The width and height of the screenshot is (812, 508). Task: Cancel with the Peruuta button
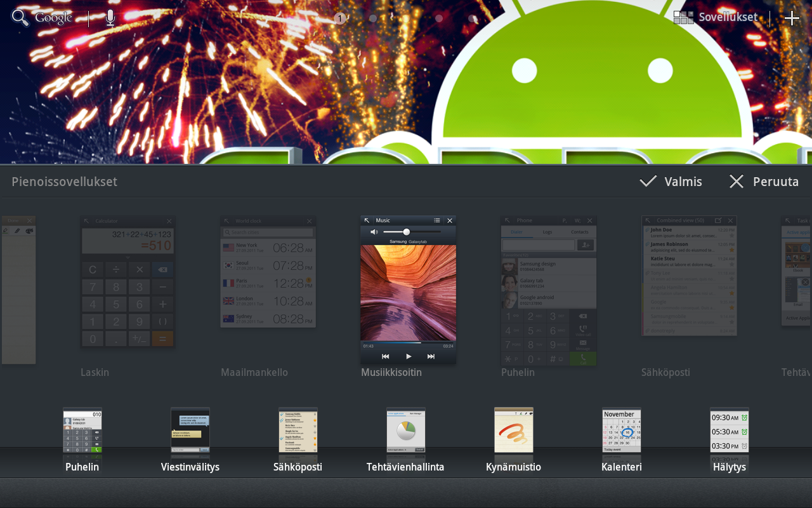764,182
